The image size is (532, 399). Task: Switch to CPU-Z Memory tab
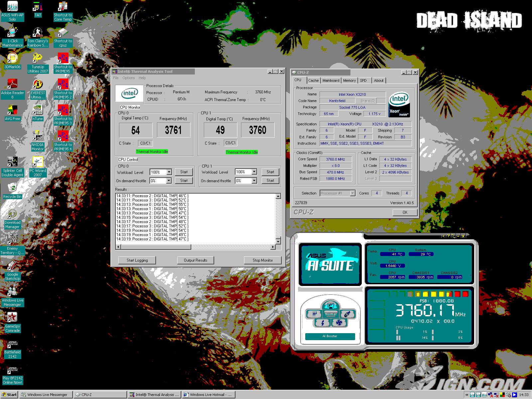[x=349, y=80]
